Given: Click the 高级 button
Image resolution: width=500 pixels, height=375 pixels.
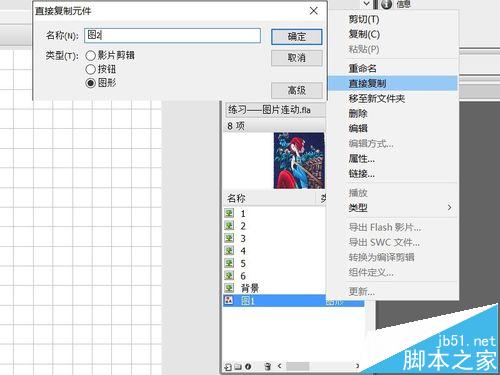Looking at the screenshot, I should [297, 90].
